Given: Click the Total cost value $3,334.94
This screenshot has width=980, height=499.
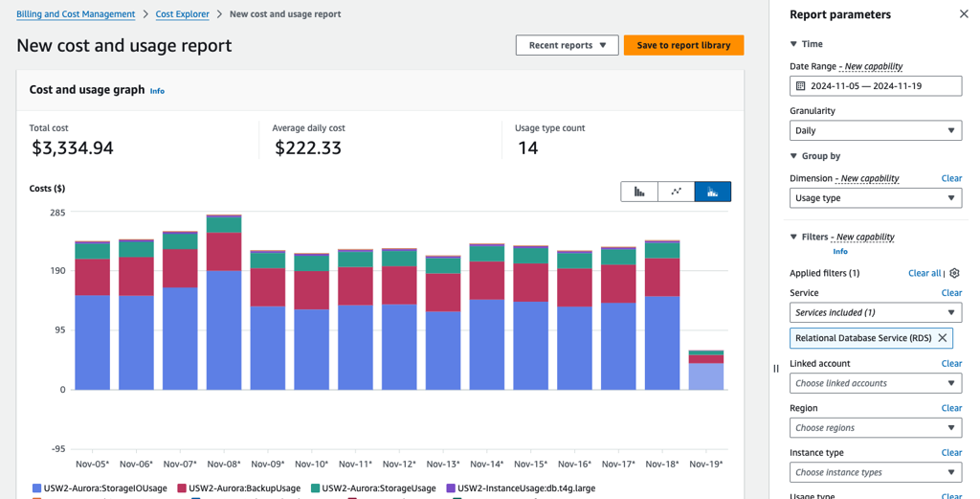Looking at the screenshot, I should [73, 148].
